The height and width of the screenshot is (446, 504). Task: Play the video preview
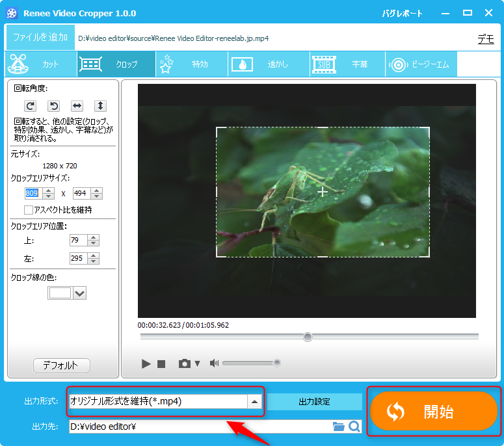click(146, 363)
